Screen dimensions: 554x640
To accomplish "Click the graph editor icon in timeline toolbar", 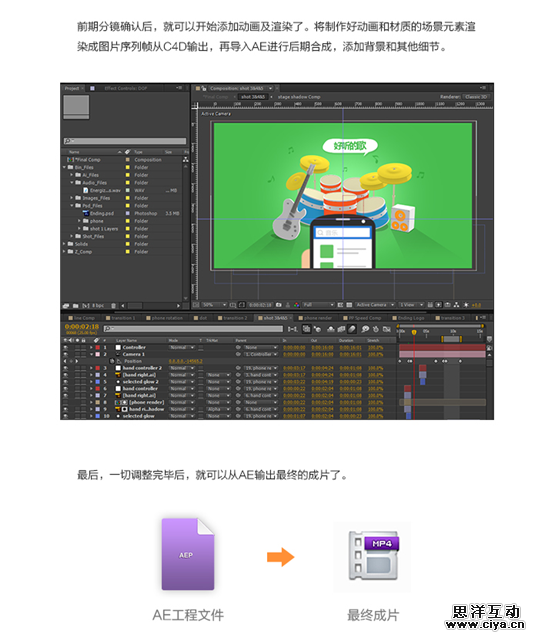I will click(387, 329).
